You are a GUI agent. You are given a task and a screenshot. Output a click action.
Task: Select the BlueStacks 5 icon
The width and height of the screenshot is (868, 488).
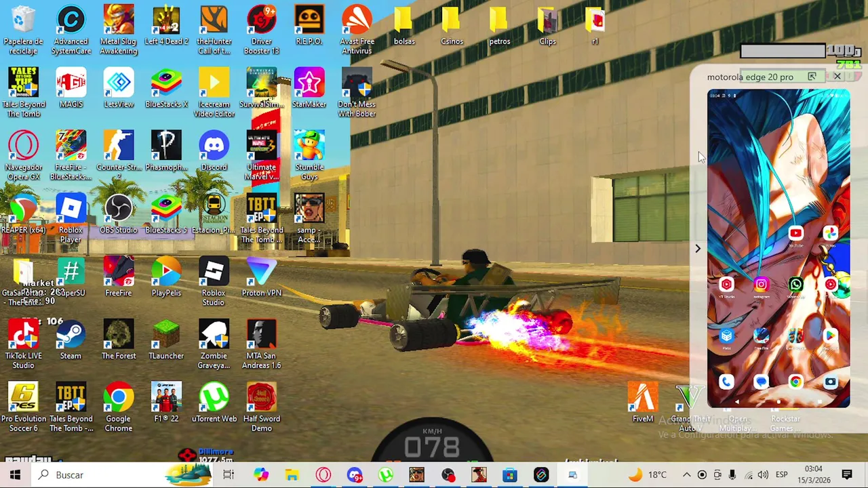pyautogui.click(x=166, y=214)
